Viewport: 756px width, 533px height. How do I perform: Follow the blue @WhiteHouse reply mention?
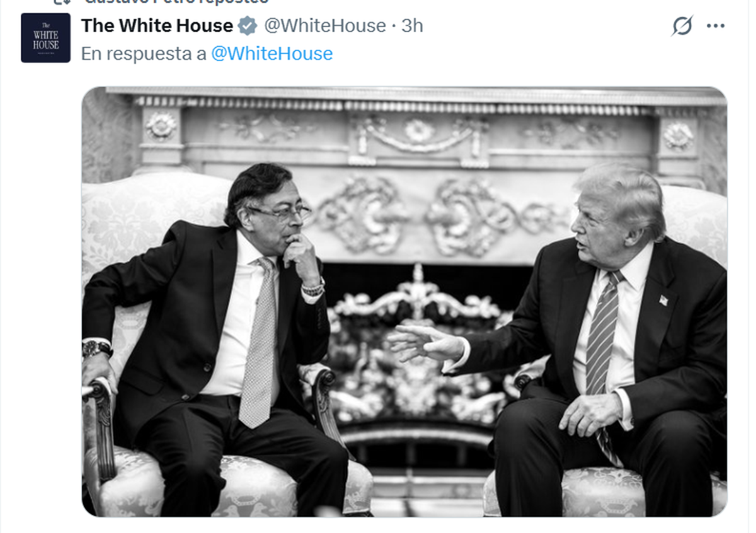click(272, 54)
